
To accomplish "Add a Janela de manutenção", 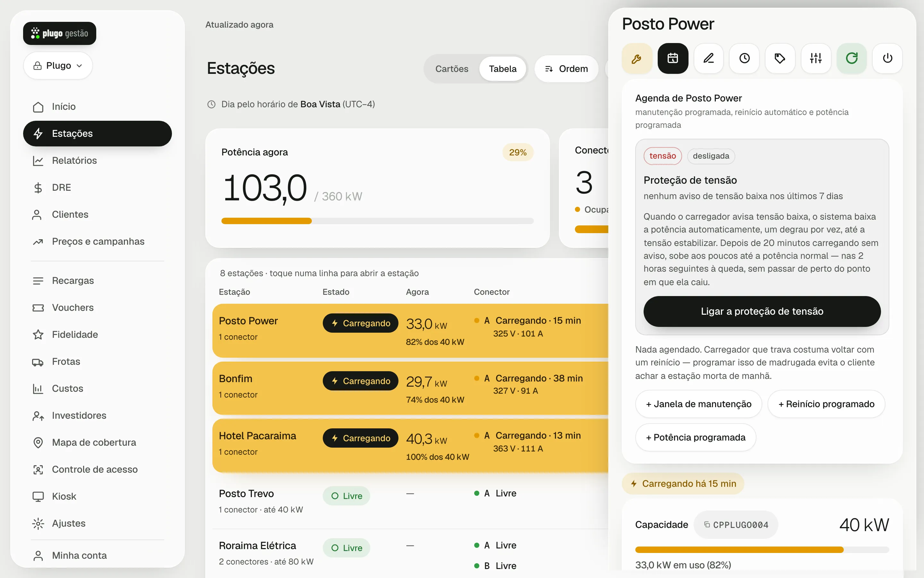I will [698, 404].
